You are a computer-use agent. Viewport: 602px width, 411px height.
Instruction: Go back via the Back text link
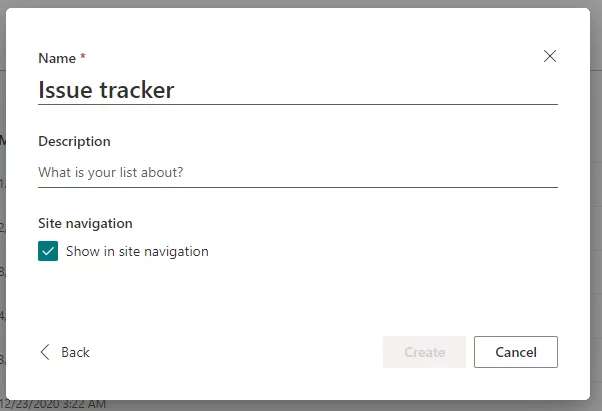75,352
